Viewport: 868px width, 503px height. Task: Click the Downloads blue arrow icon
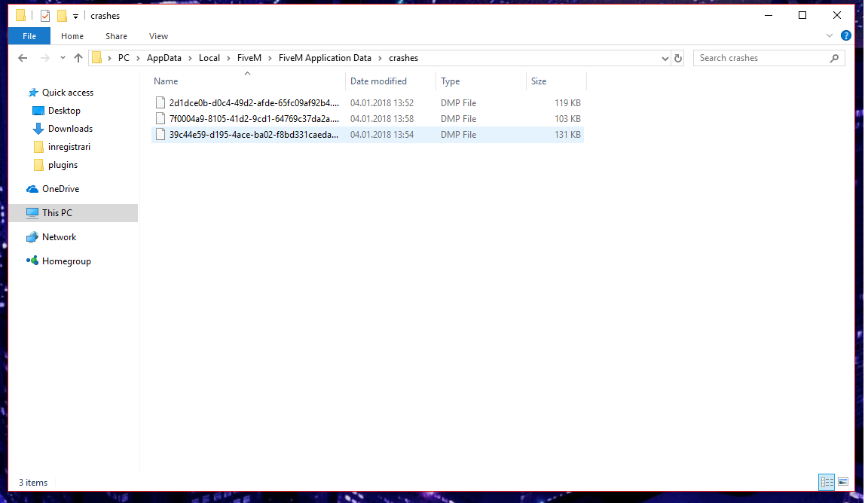click(38, 129)
